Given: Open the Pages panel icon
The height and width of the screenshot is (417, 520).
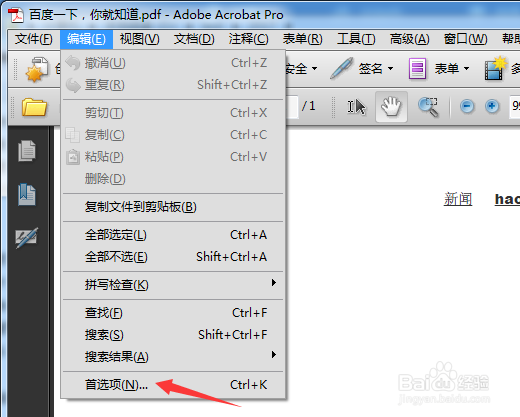Looking at the screenshot, I should tap(27, 151).
